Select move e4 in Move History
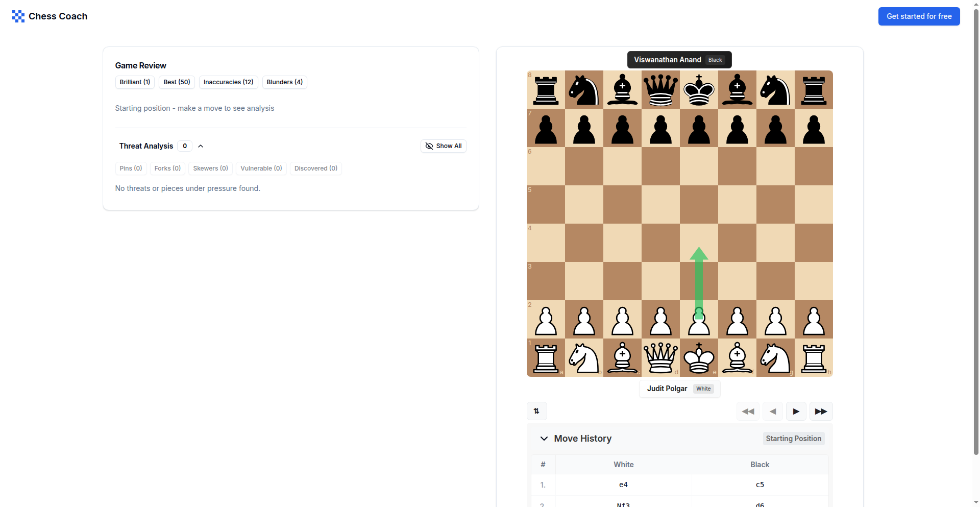Viewport: 980px width, 507px height. click(x=623, y=485)
